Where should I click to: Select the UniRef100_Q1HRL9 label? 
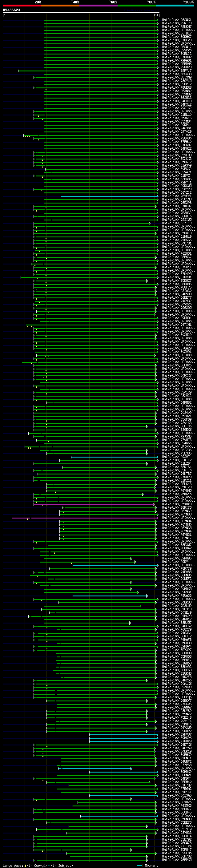(x=177, y=236)
